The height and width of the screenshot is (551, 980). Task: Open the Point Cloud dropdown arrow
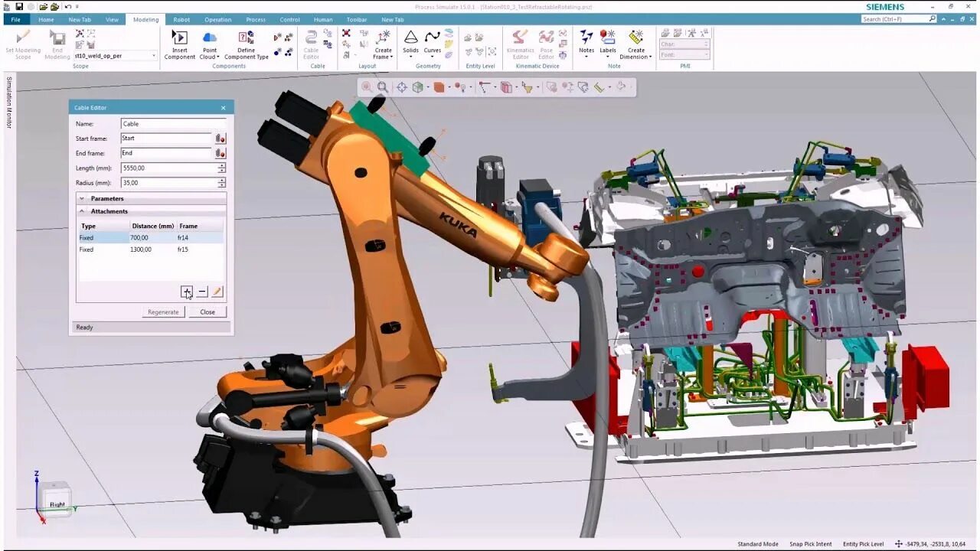(x=218, y=57)
